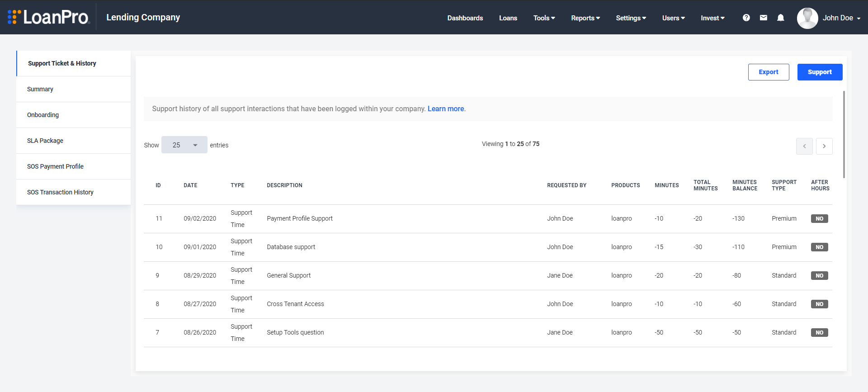Open the Settings dropdown menu

(631, 18)
